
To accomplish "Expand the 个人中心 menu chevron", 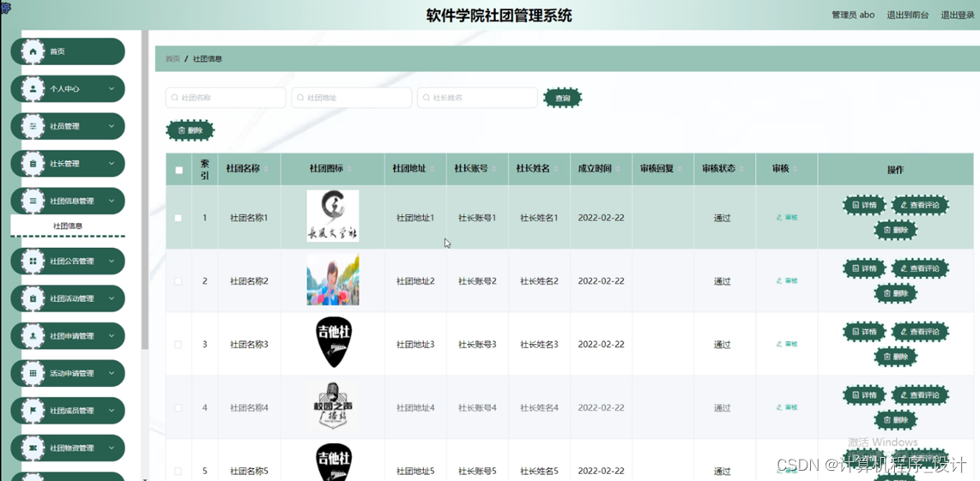I will click(x=112, y=88).
